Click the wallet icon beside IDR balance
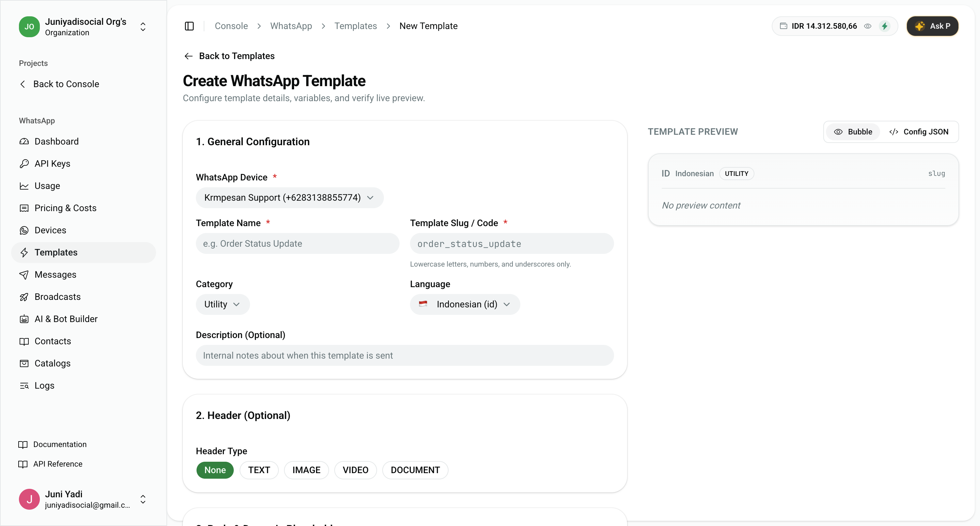Viewport: 980px width, 526px height. [783, 26]
